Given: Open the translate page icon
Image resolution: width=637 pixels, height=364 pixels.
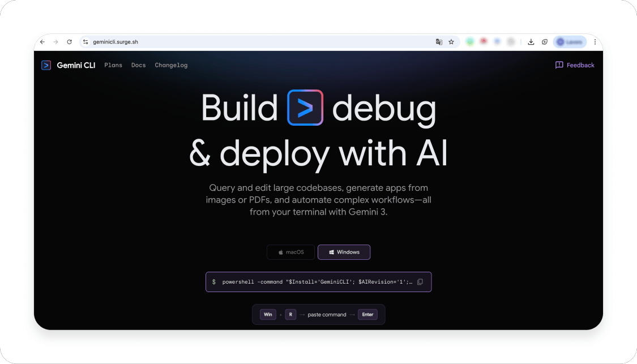Looking at the screenshot, I should click(x=439, y=42).
